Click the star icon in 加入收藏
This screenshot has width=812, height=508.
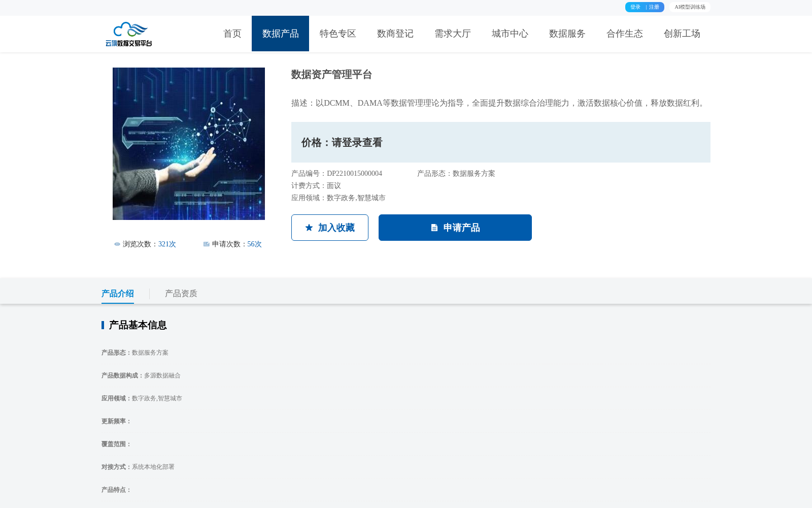point(309,228)
